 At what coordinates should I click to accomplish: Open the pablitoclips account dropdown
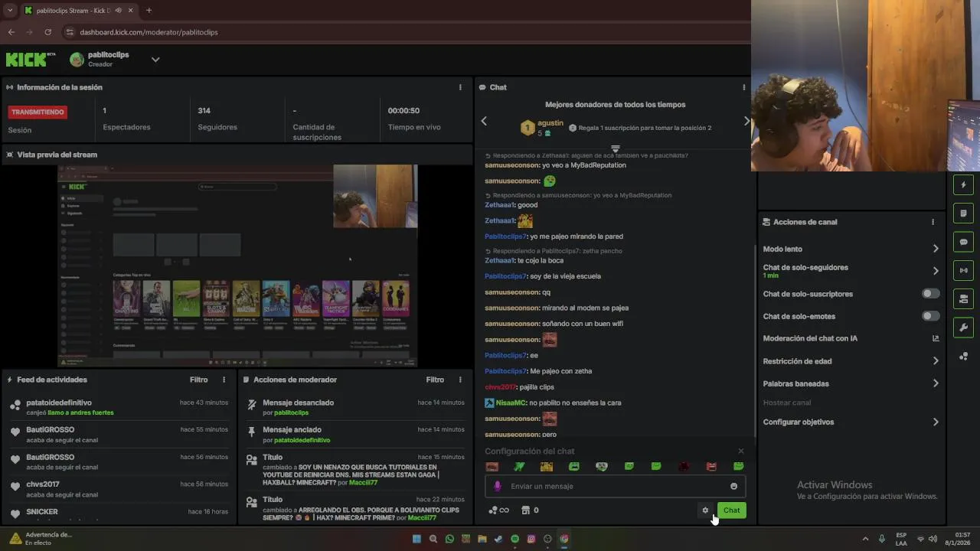click(x=155, y=60)
